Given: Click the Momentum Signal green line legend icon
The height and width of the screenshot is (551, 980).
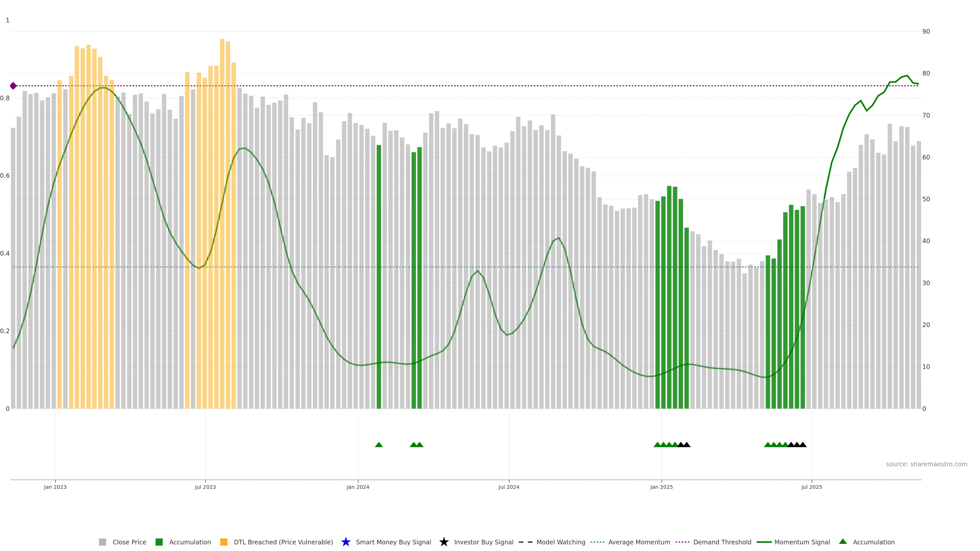Looking at the screenshot, I should pos(764,542).
